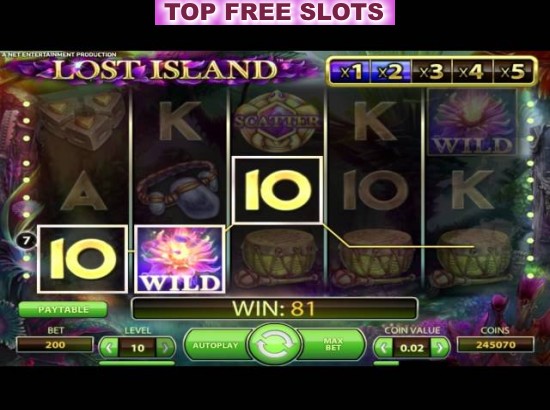Click the Scatter symbol on the middle reel
550x410 pixels.
click(x=277, y=121)
